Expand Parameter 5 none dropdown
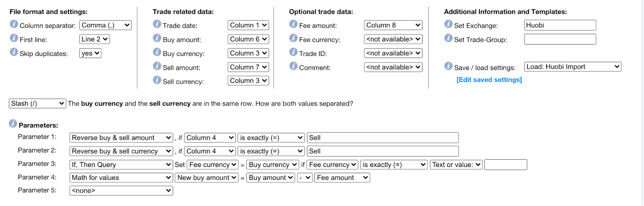Image resolution: width=644 pixels, height=206 pixels. click(121, 191)
